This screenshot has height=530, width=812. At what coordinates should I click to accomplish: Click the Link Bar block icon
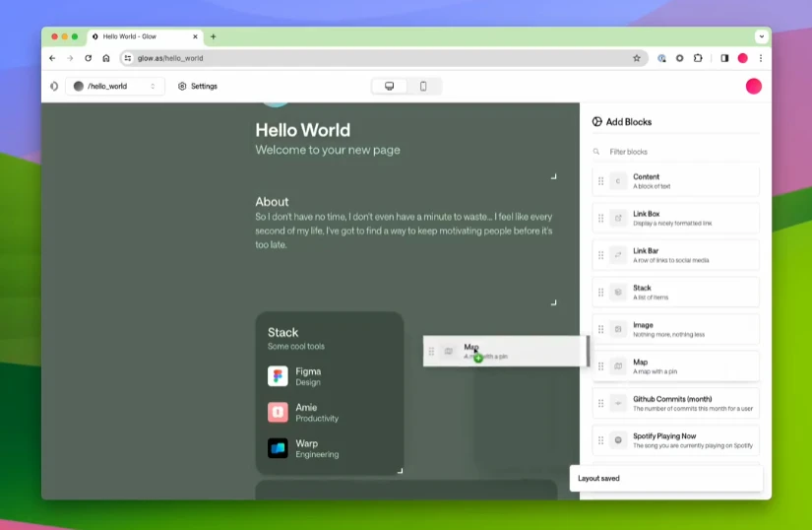pyautogui.click(x=618, y=255)
